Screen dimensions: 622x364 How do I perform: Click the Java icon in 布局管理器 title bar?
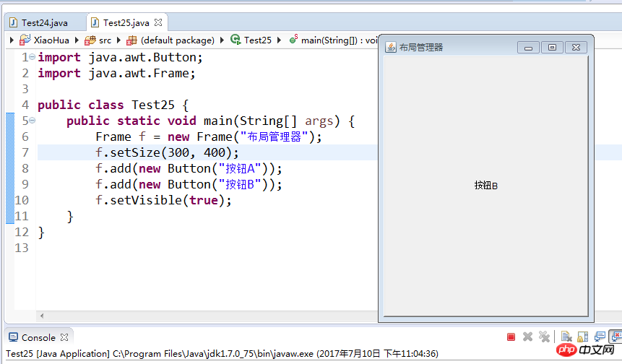point(390,47)
